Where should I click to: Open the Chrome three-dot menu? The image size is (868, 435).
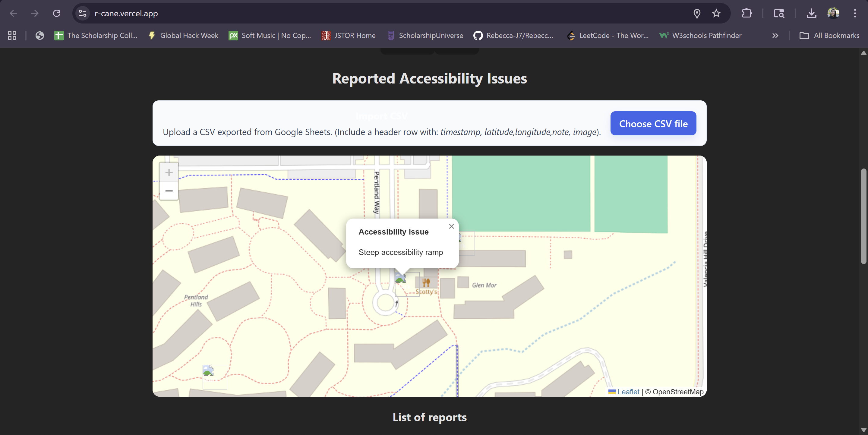(x=854, y=14)
